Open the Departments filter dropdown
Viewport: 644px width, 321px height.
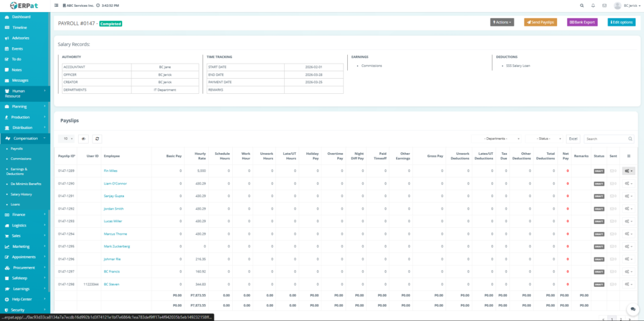[x=496, y=138]
